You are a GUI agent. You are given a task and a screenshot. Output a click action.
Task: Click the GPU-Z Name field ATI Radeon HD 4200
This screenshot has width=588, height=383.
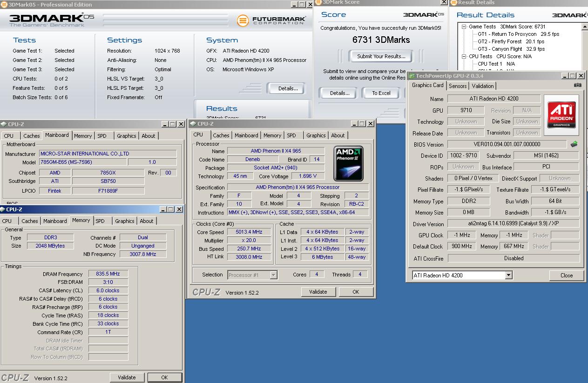494,99
